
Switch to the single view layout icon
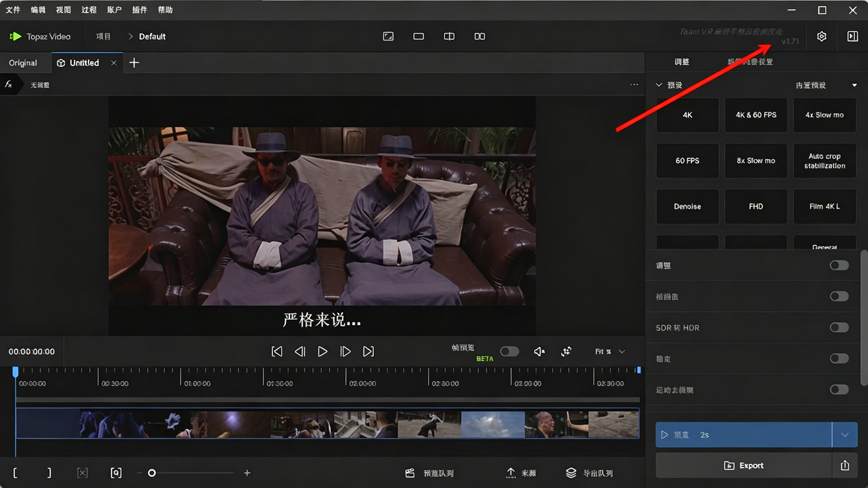coord(418,36)
